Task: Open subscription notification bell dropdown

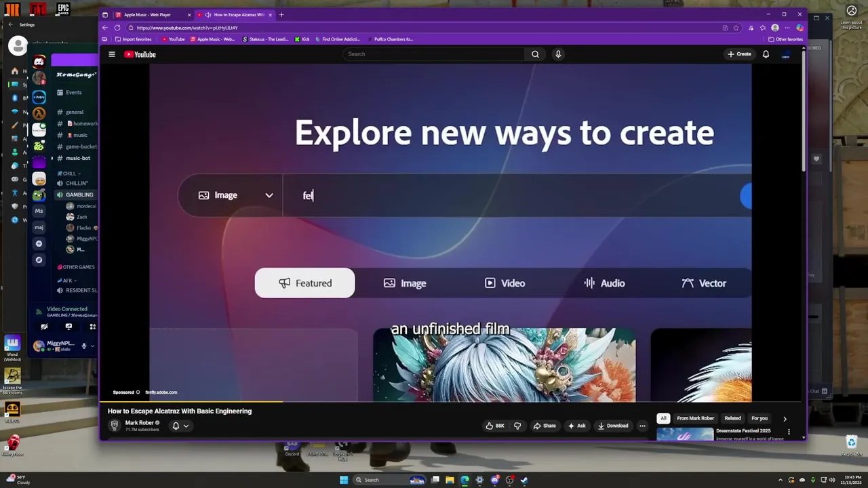Action: click(x=180, y=426)
